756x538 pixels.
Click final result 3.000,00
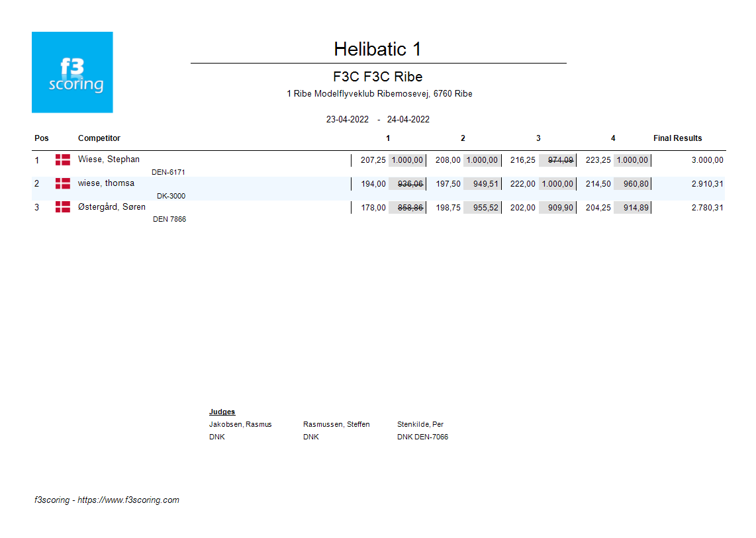(x=707, y=160)
